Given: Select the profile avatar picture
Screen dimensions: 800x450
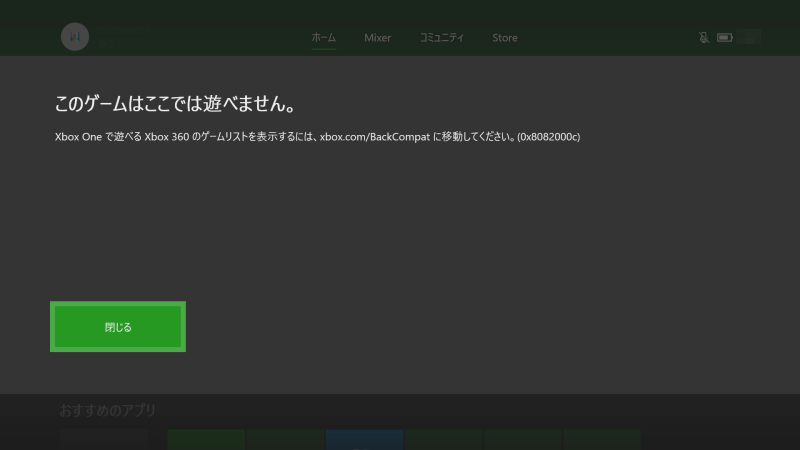Looking at the screenshot, I should point(75,37).
